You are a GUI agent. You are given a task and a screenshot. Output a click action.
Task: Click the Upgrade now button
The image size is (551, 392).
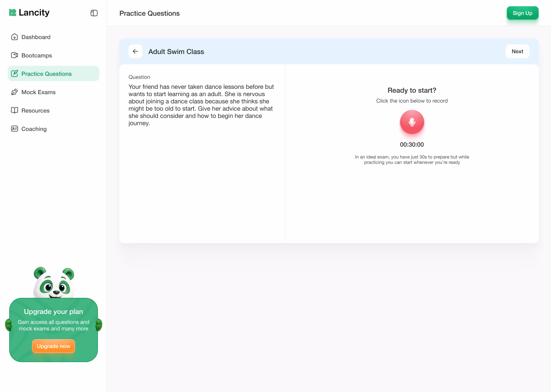54,346
